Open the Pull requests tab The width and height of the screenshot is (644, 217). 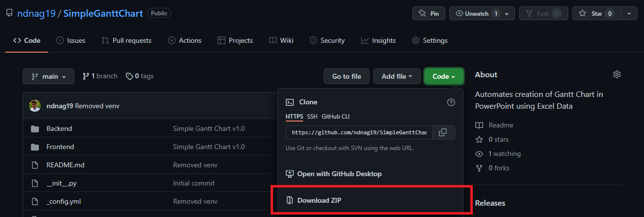point(126,40)
